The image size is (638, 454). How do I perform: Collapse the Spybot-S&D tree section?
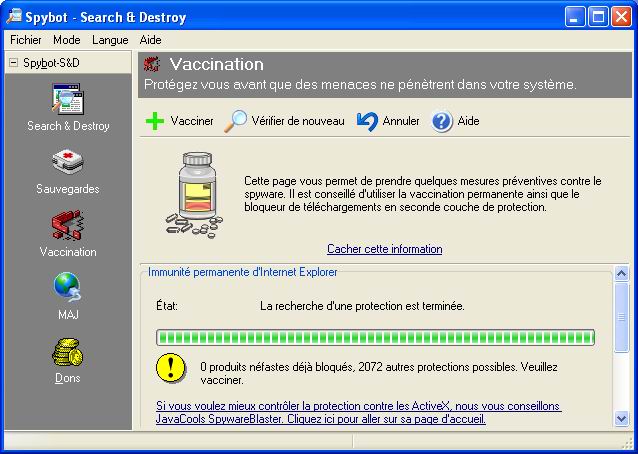(13, 63)
